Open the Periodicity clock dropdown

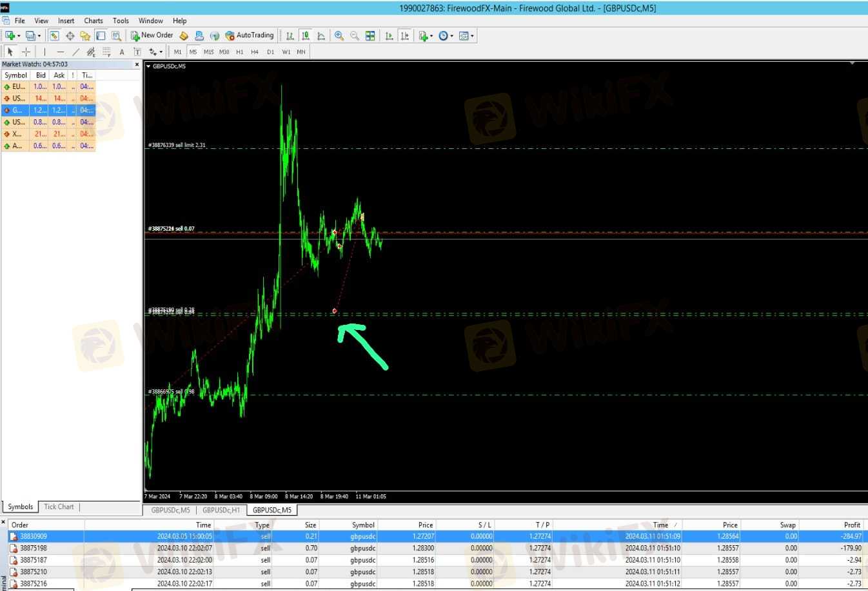pos(451,36)
